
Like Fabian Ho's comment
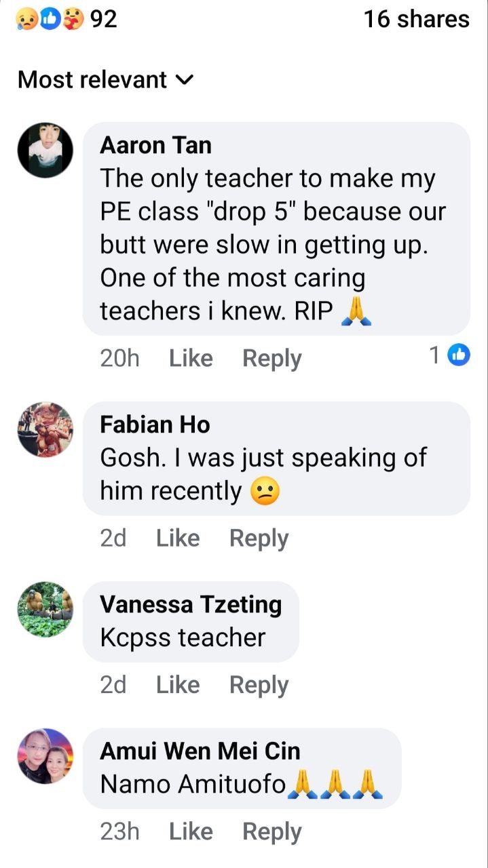click(x=178, y=538)
